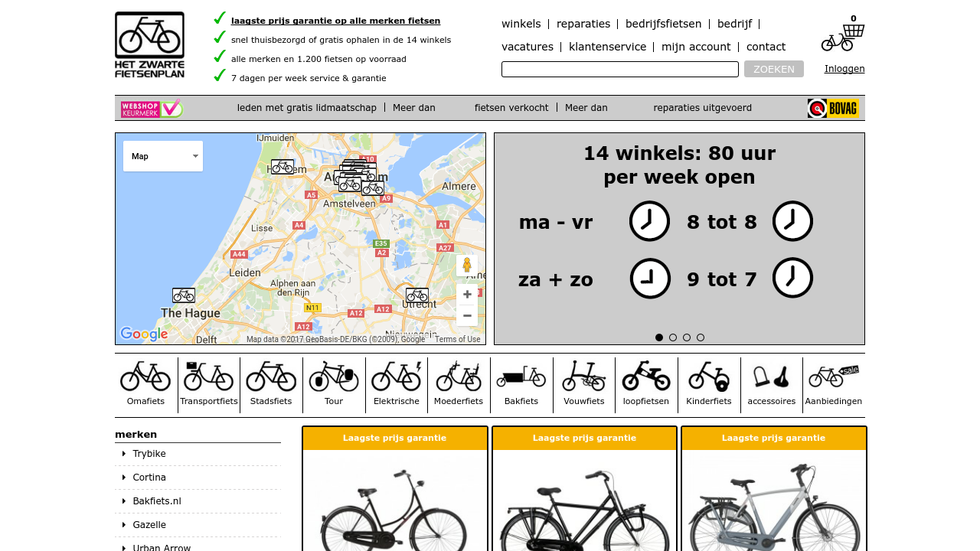Screen dimensions: 980x551
Task: Open the reparaties menu item
Action: 583,24
